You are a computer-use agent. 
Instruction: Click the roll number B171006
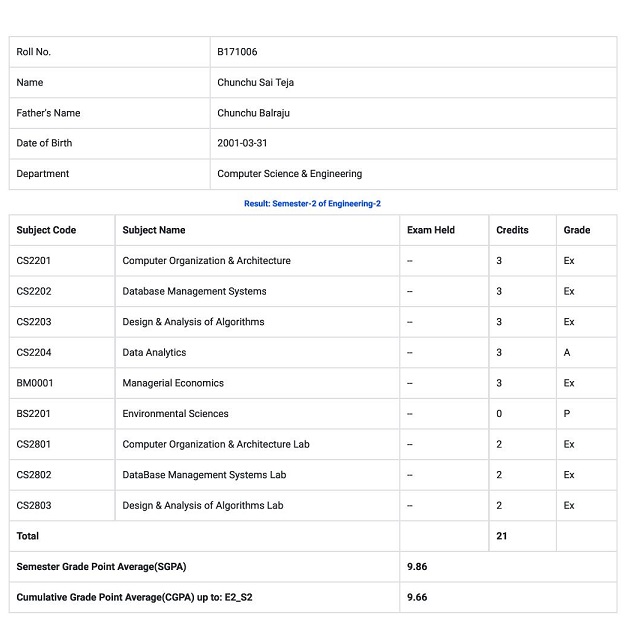[x=237, y=52]
